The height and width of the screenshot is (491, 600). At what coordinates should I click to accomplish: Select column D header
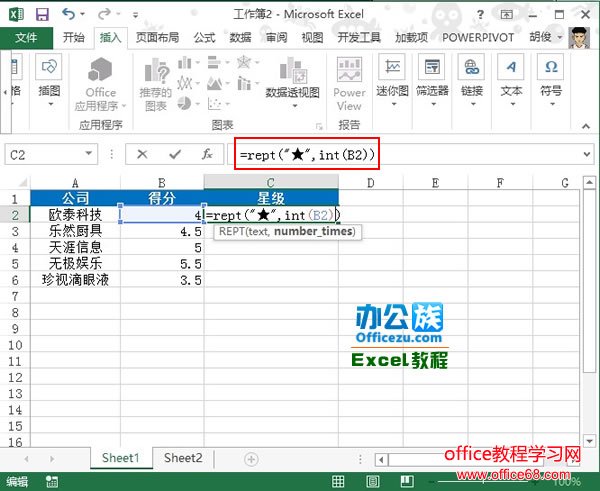tap(370, 183)
